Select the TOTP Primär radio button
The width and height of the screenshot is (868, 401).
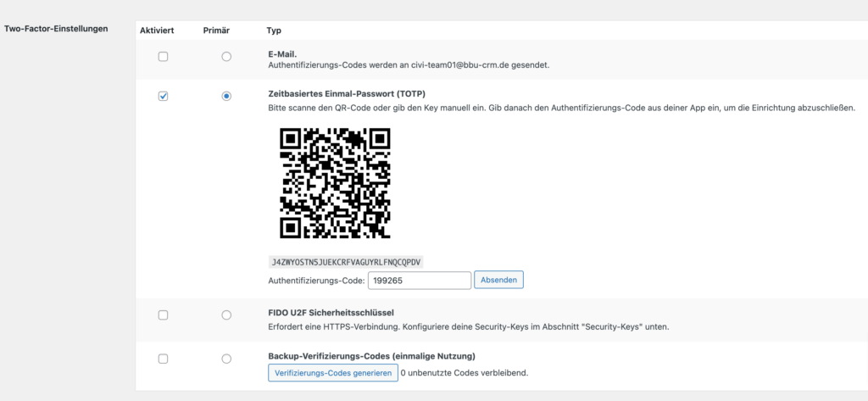coord(226,97)
